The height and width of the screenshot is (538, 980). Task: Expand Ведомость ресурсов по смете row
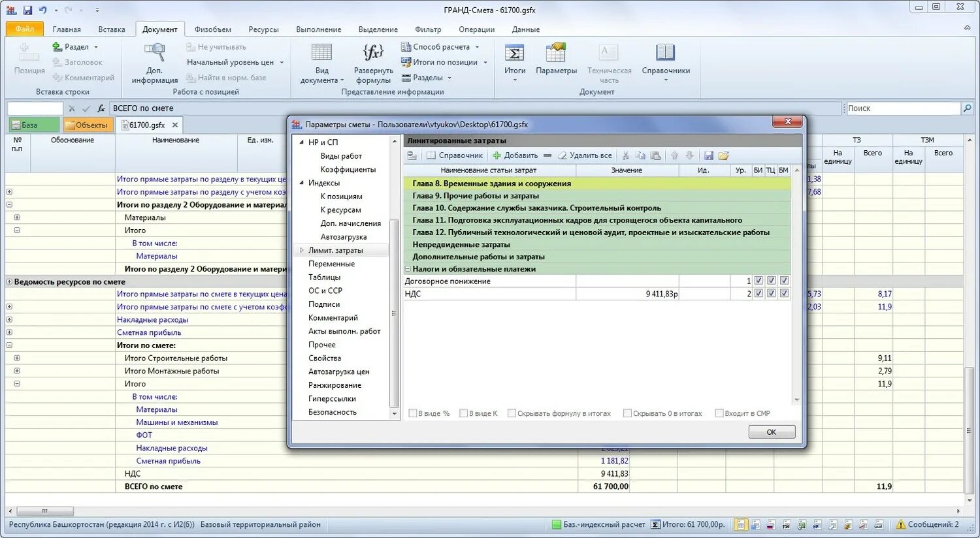[x=9, y=282]
